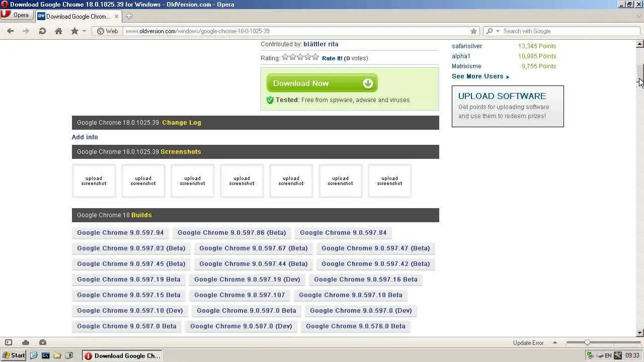Screen dimensions: 644x362
Task: Focus the oldversion.com address field
Action: pyautogui.click(x=297, y=31)
